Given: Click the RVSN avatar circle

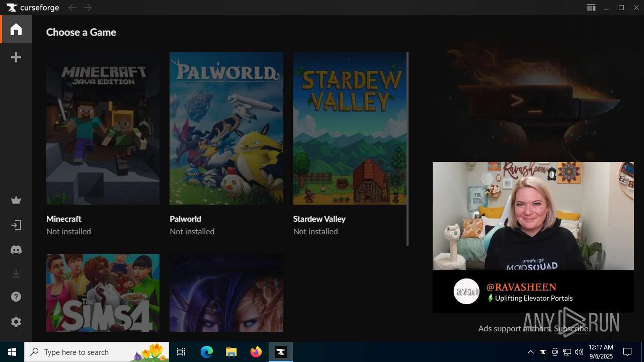Looking at the screenshot, I should [466, 291].
